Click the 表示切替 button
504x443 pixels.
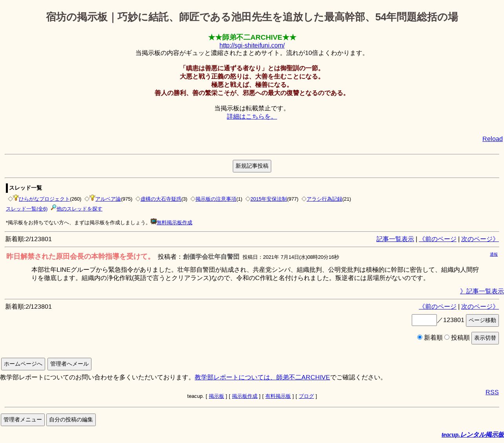(x=485, y=338)
